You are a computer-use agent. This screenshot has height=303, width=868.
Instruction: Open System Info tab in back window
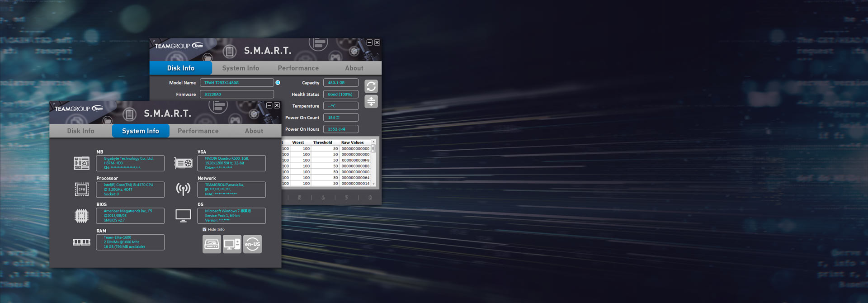241,68
